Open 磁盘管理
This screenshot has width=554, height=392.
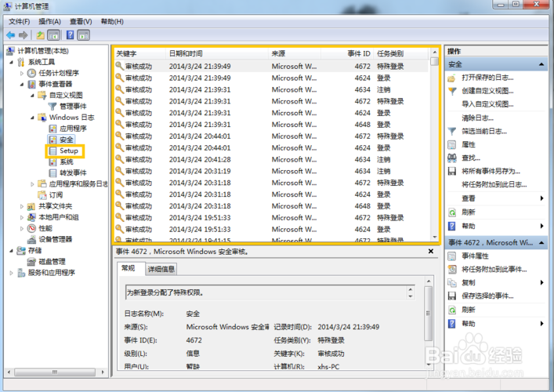tap(52, 262)
